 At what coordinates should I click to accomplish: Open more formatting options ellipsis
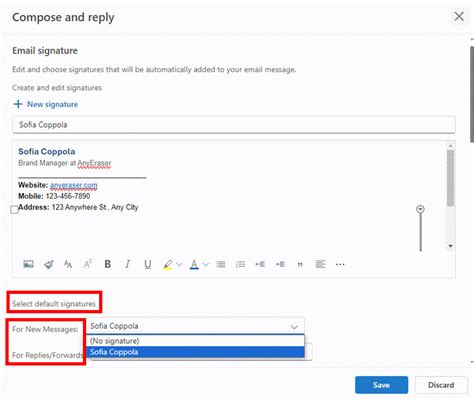pyautogui.click(x=340, y=264)
